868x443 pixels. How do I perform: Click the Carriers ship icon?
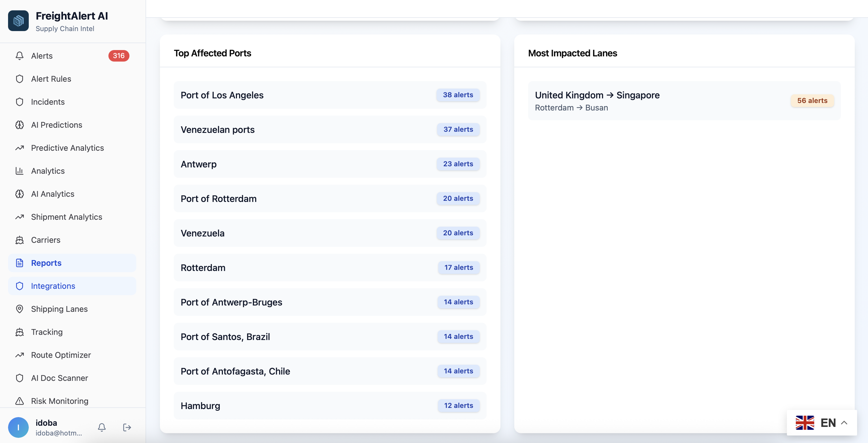(x=20, y=240)
